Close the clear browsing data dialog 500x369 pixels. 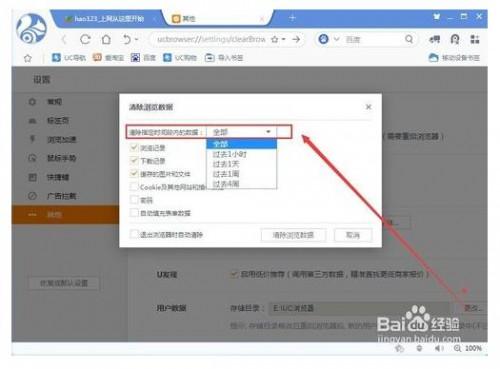coord(368,107)
